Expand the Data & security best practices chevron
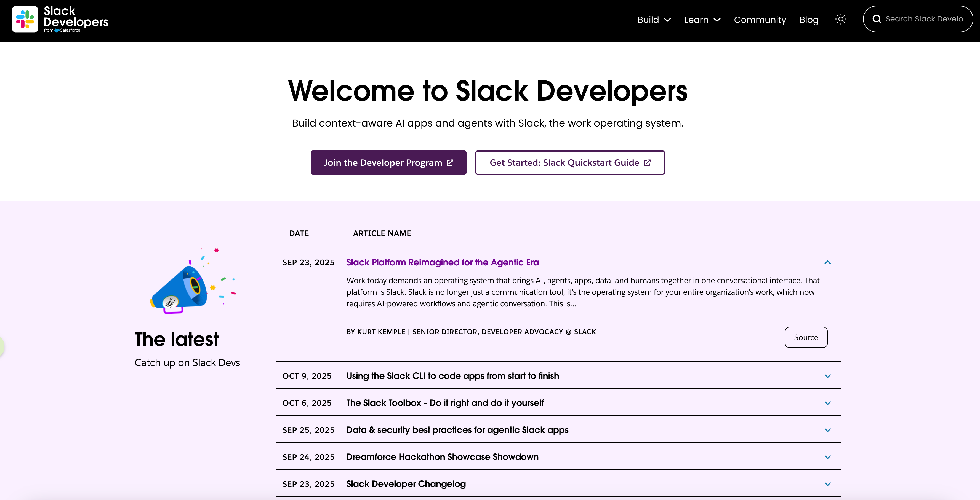 [x=827, y=430]
